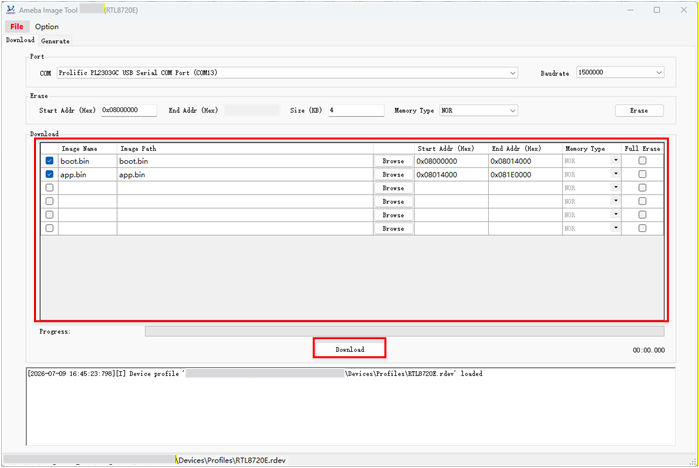Click Browse in the fourth image row
This screenshot has height=468, width=699.
393,201
